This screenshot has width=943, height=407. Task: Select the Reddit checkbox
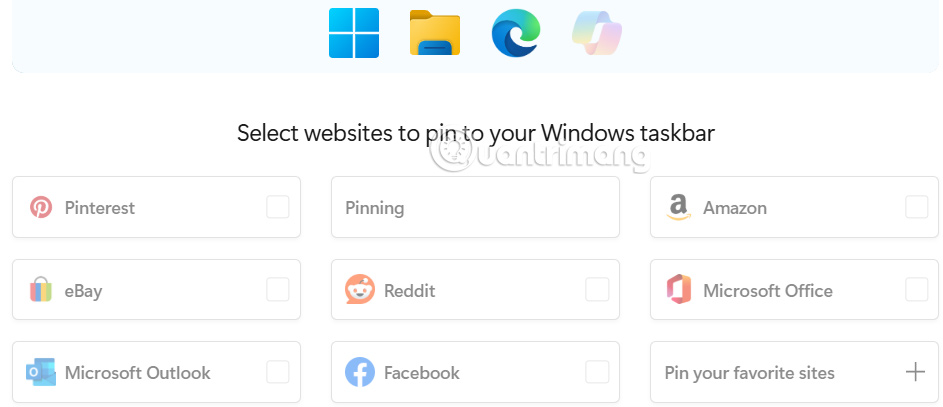(597, 290)
